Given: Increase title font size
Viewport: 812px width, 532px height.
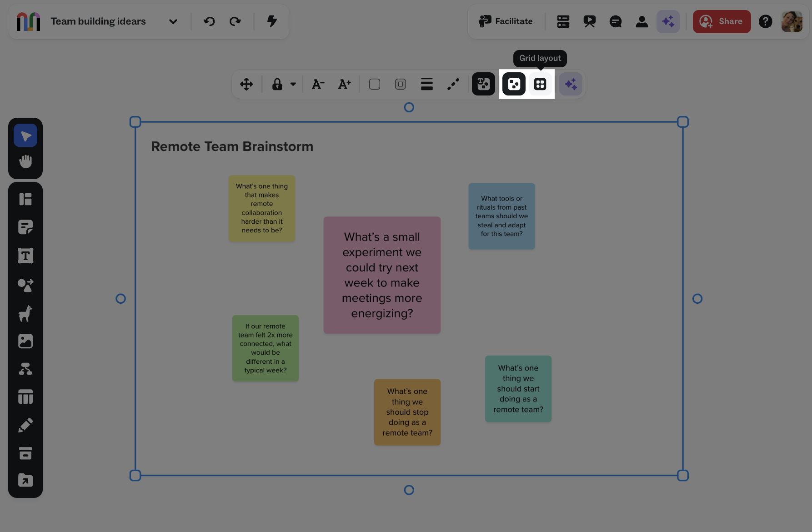Looking at the screenshot, I should (x=344, y=84).
